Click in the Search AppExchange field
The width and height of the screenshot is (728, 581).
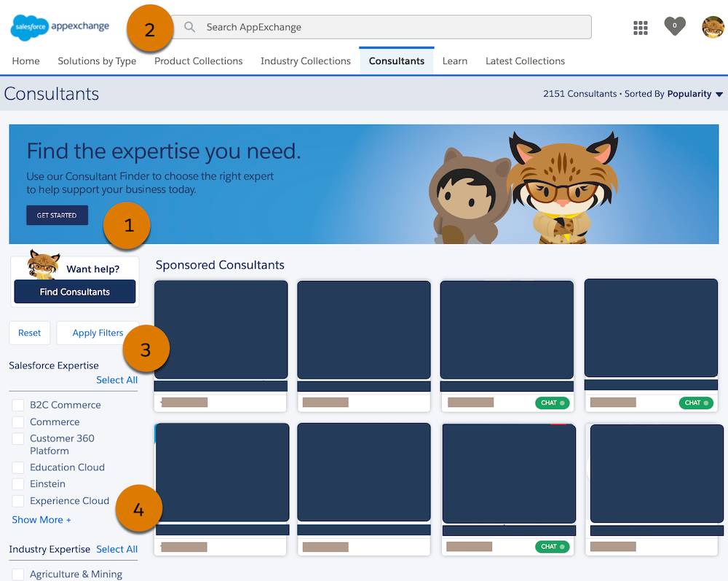pos(381,27)
